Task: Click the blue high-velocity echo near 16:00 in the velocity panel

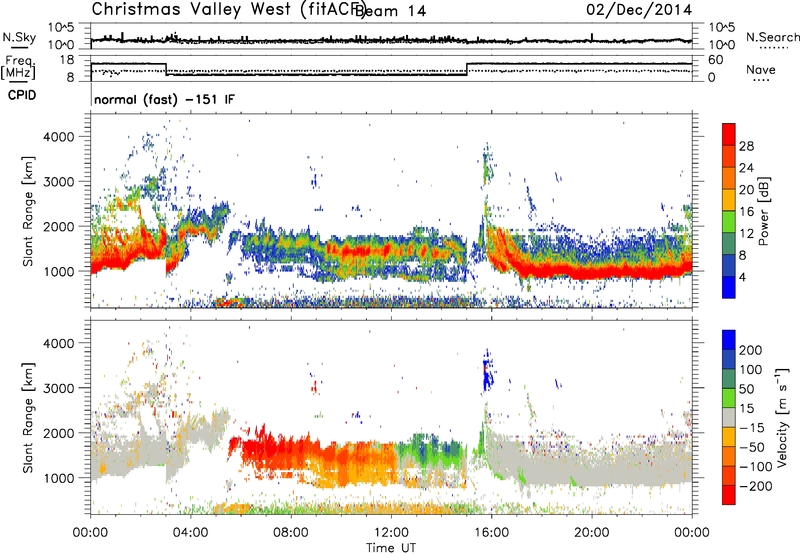Action: click(x=488, y=371)
